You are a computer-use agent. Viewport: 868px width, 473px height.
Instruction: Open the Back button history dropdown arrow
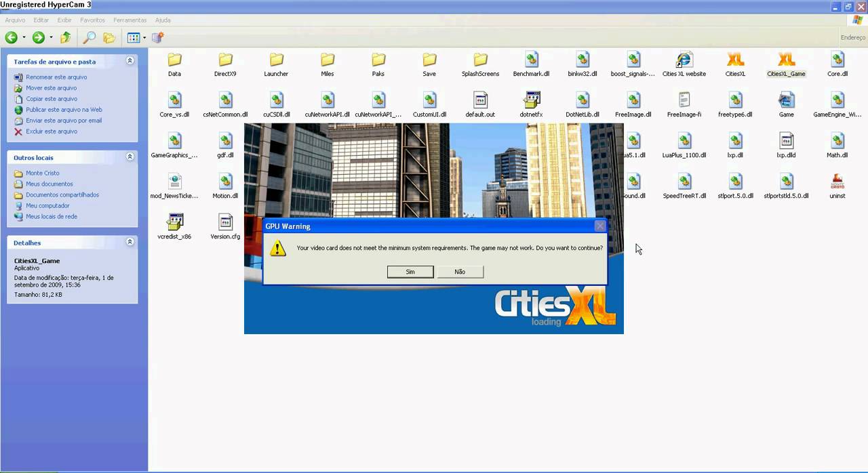tap(24, 38)
